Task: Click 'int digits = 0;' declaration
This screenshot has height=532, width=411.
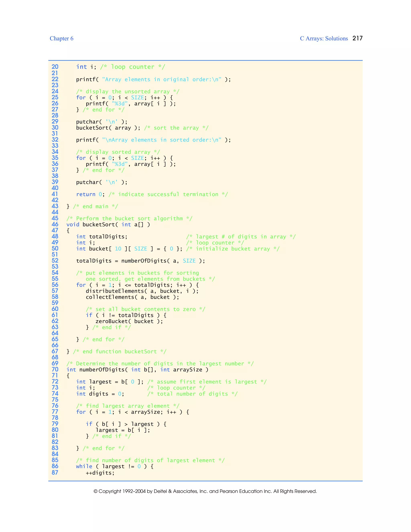Action: (100, 394)
